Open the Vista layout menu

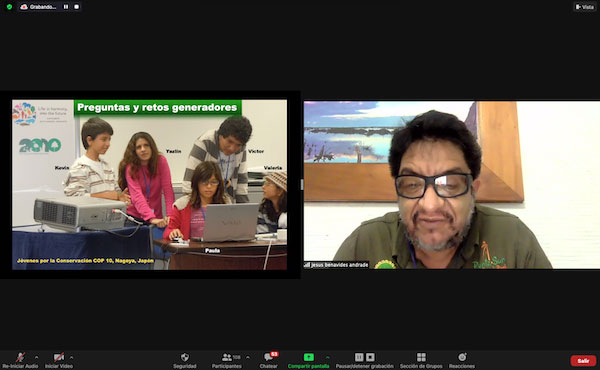pyautogui.click(x=585, y=7)
